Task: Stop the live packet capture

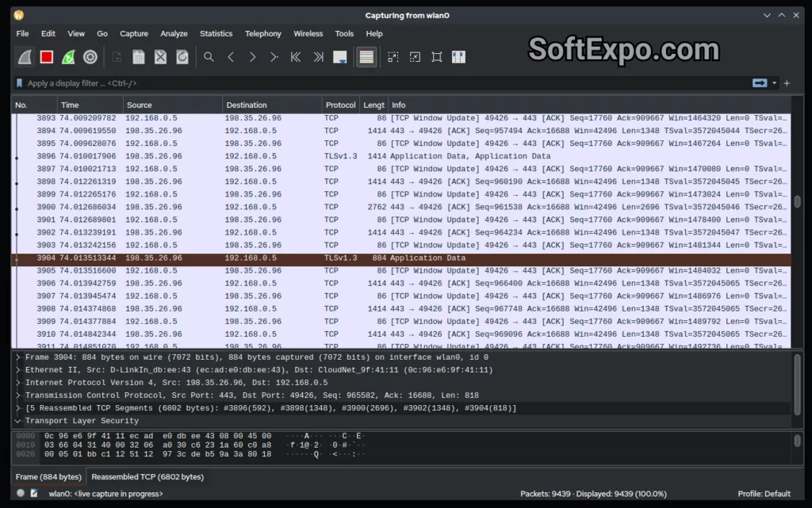Action: (46, 56)
